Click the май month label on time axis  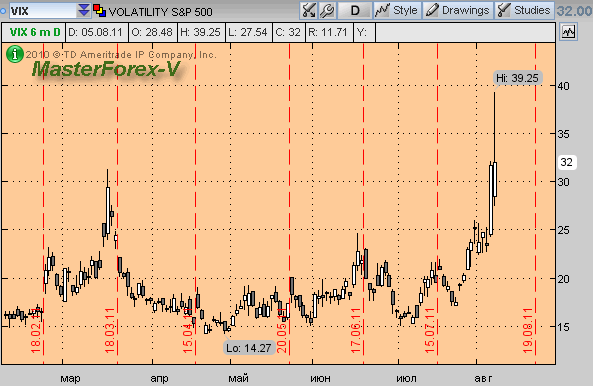click(x=239, y=378)
